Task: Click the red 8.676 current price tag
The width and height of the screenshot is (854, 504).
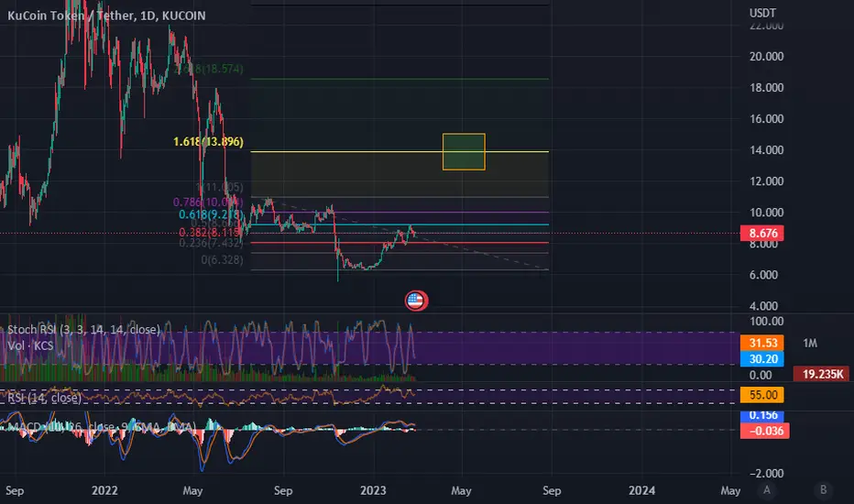Action: click(x=762, y=233)
